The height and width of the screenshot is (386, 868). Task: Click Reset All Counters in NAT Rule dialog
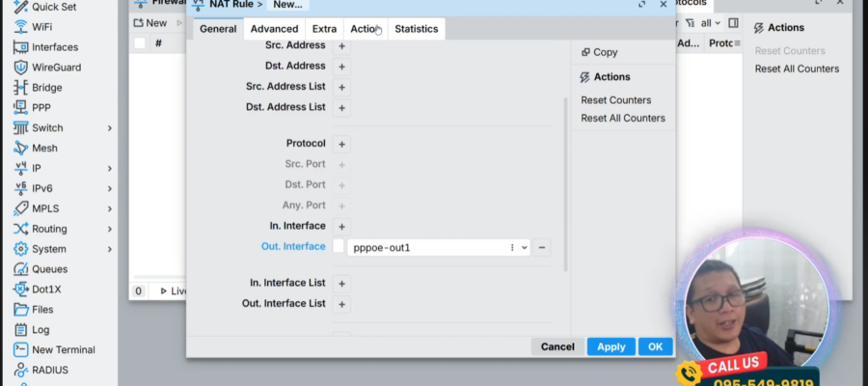click(623, 118)
